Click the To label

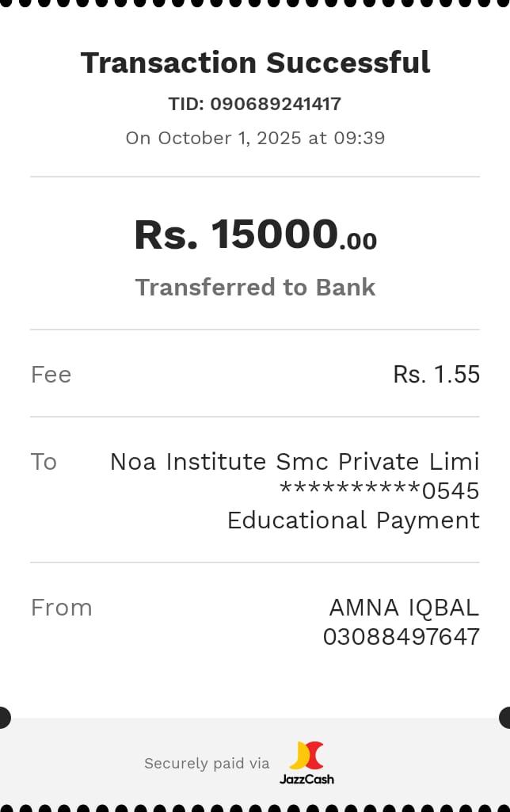click(x=44, y=462)
